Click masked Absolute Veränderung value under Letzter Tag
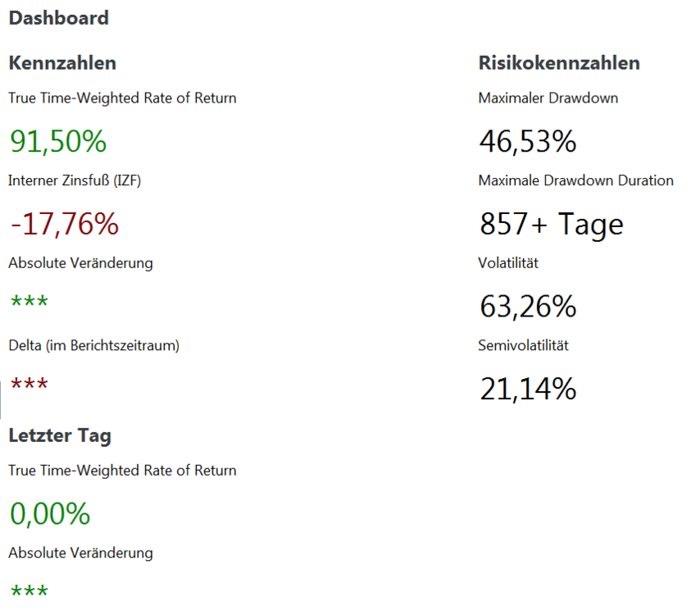Image resolution: width=700 pixels, height=615 pixels. tap(30, 591)
